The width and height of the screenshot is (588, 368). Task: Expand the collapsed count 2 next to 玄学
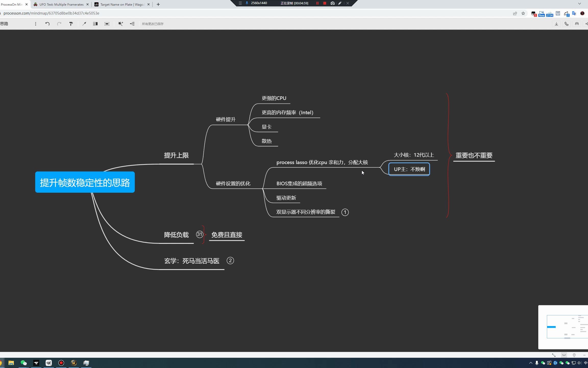click(x=230, y=261)
